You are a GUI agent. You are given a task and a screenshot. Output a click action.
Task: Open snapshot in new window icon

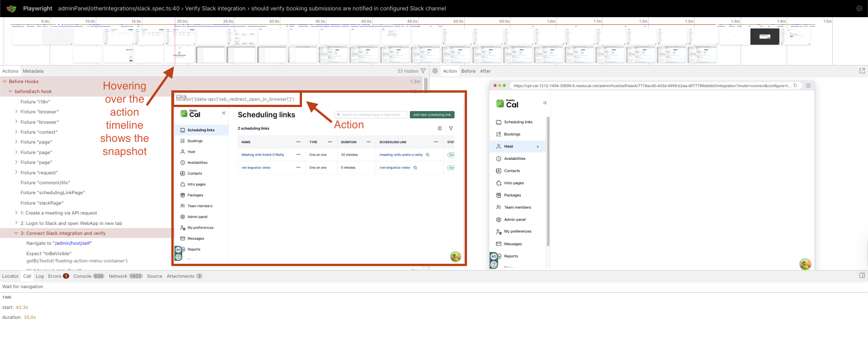pyautogui.click(x=862, y=71)
